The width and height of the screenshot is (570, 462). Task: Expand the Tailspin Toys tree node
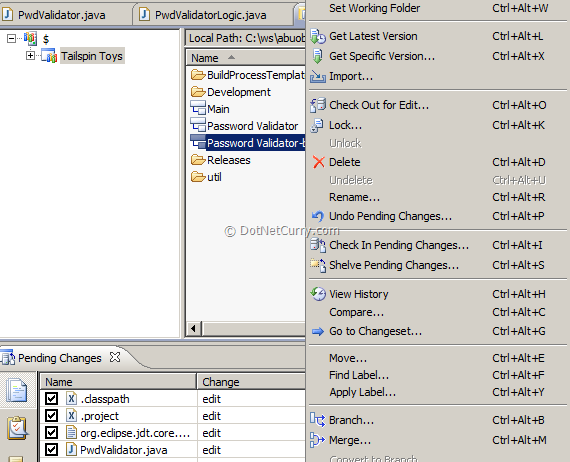31,56
